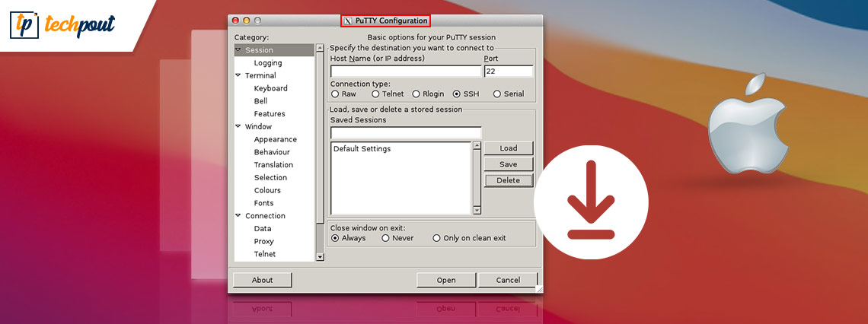Image resolution: width=868 pixels, height=324 pixels.
Task: Click the Host Name input field
Action: pyautogui.click(x=406, y=71)
